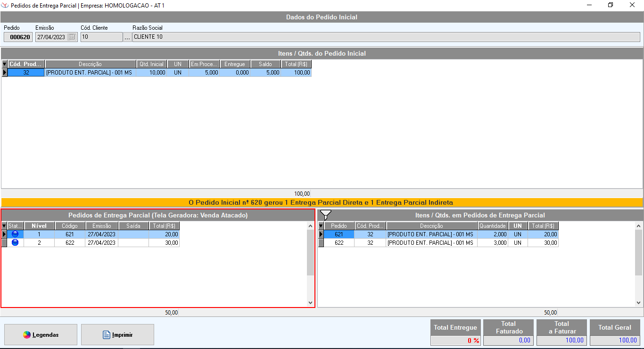Click the Saldo column header
Viewport: 644px width, 349px height.
click(x=266, y=64)
